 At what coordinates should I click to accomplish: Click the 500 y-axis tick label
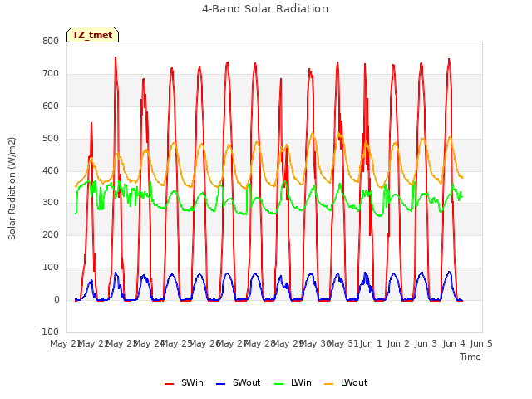point(51,139)
